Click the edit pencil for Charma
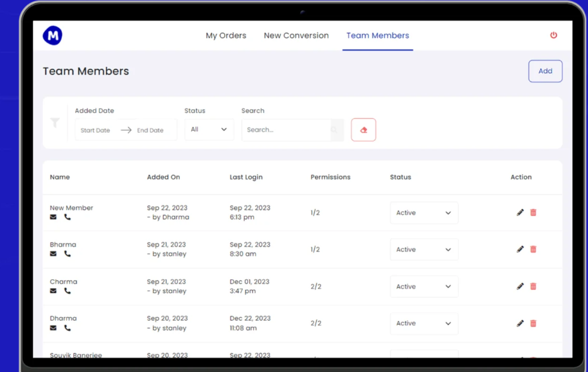This screenshot has width=588, height=372. (520, 287)
